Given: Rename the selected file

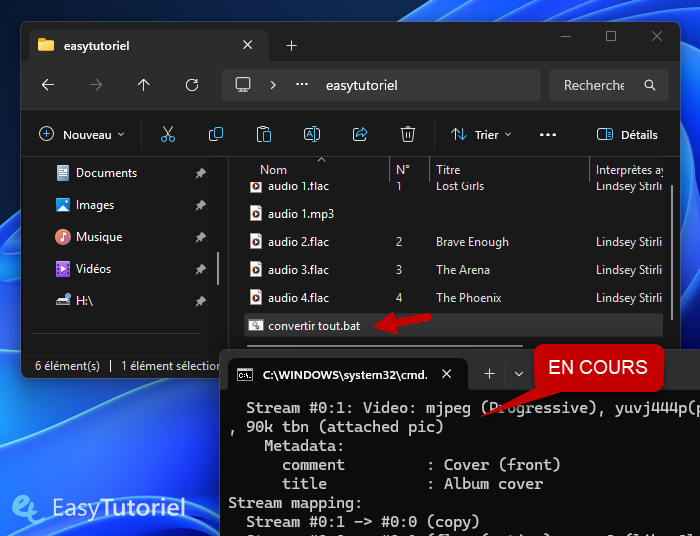Looking at the screenshot, I should point(312,134).
